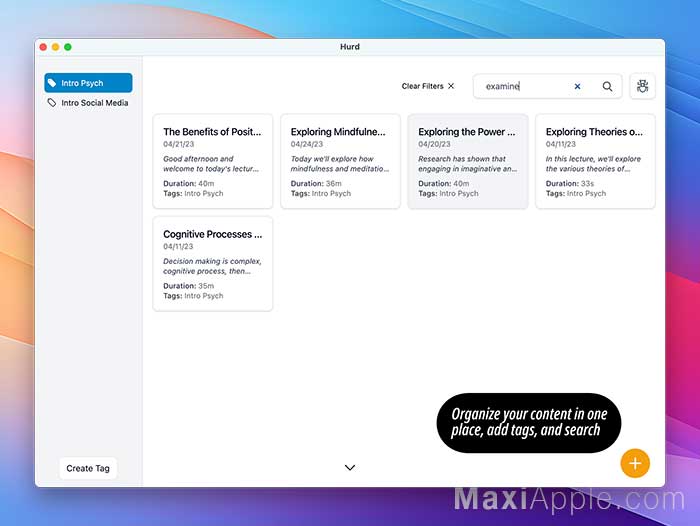Click the tag icon beside Intro Social Media
The width and height of the screenshot is (700, 526).
point(52,103)
